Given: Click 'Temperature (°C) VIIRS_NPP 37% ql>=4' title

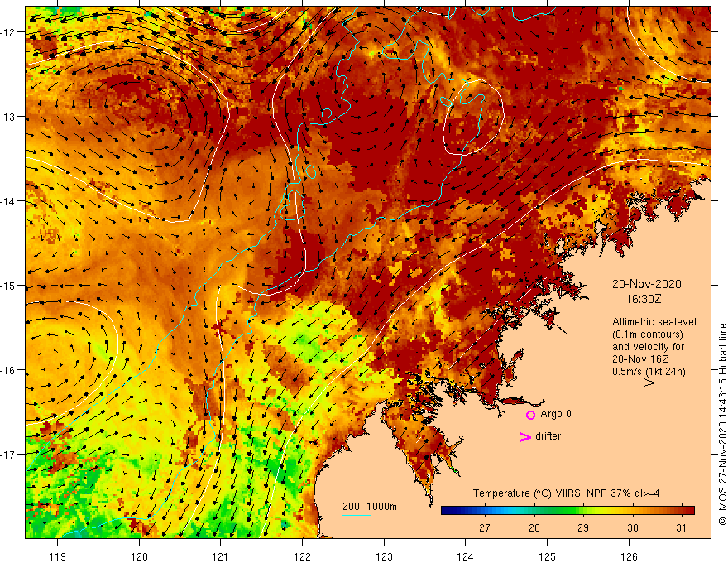Looking at the screenshot, I should (566, 493).
